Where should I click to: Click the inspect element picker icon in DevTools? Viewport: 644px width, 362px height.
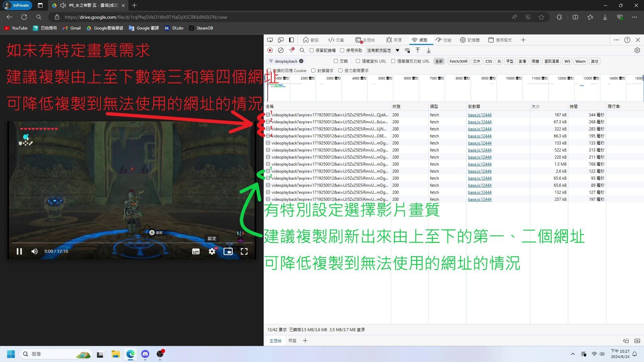(270, 40)
